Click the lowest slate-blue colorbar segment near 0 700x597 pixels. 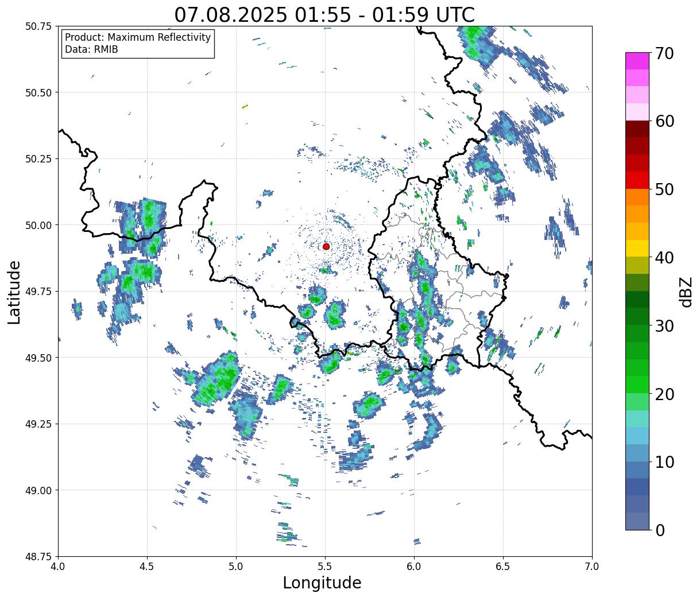[x=637, y=521]
